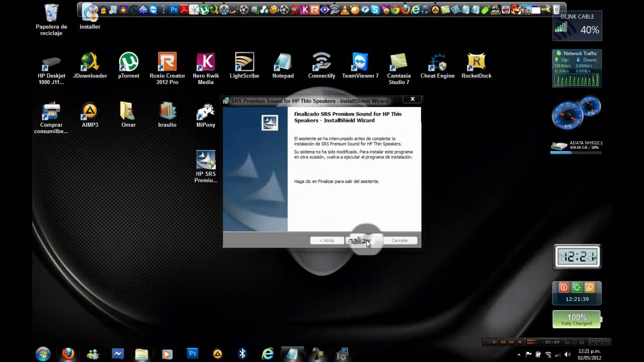Click the green restart gadget button

point(577,288)
